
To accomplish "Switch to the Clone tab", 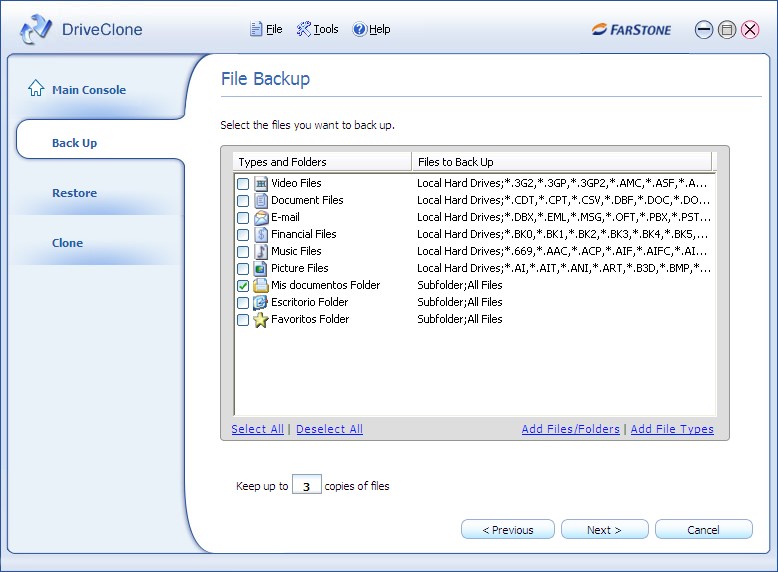I will [x=67, y=243].
